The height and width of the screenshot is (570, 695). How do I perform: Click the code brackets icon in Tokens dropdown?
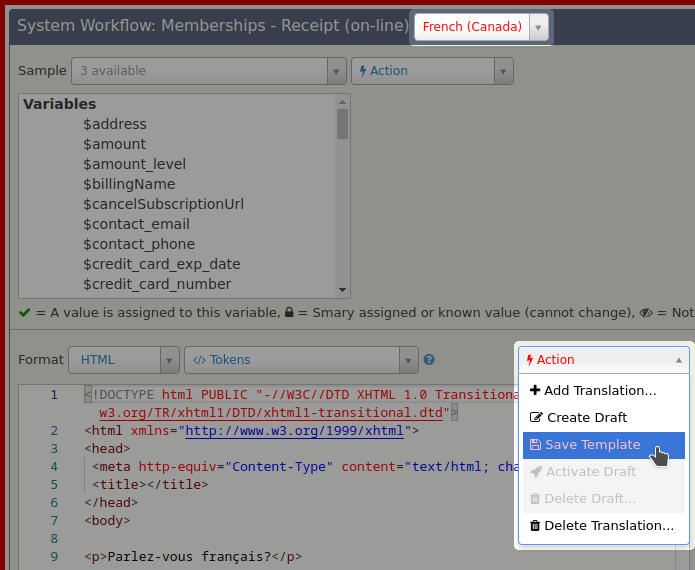pos(199,360)
